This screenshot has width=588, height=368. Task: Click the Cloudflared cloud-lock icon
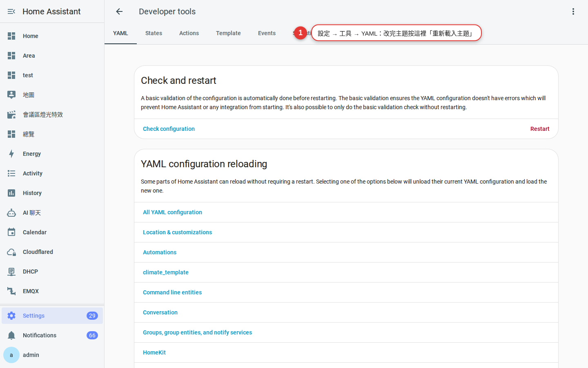pos(11,252)
